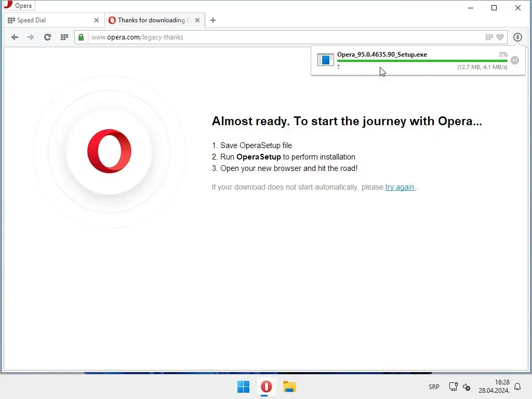Close the Thanks for downloading tab
The image size is (532, 399).
click(197, 20)
